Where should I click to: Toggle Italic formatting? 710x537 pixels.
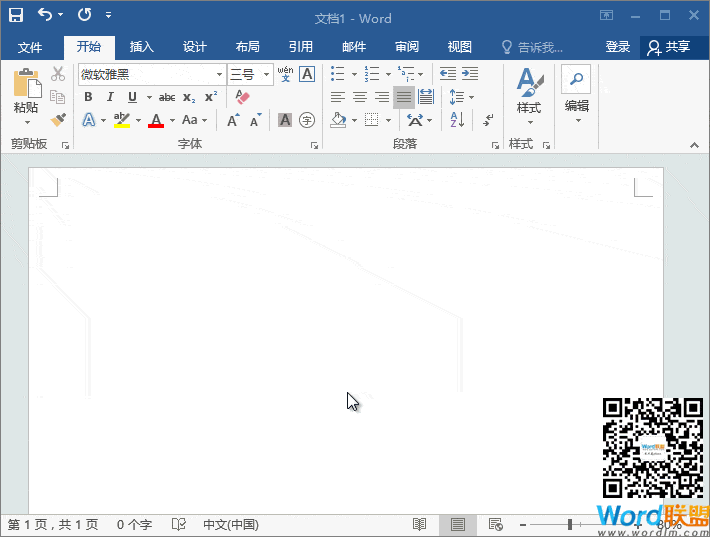coord(110,97)
